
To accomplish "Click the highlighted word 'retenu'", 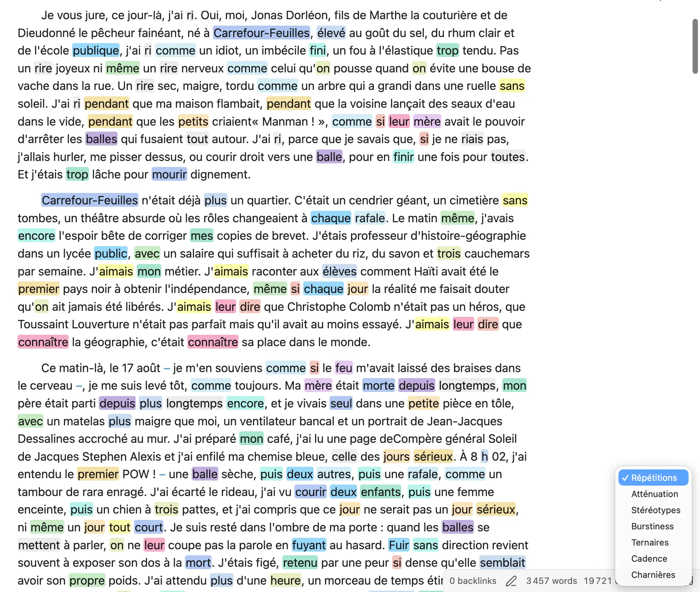I will [x=300, y=562].
